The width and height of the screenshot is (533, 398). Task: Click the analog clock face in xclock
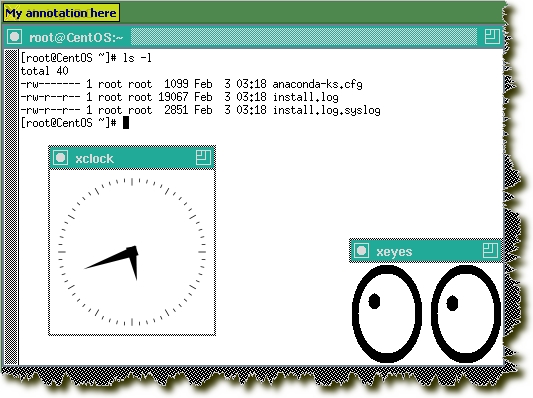pyautogui.click(x=132, y=252)
